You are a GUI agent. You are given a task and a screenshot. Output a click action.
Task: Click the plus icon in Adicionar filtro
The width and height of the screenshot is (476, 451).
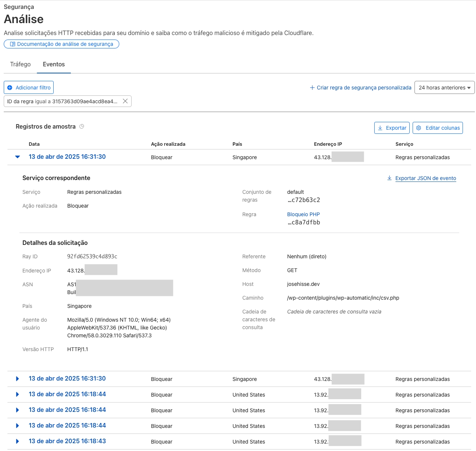click(x=10, y=88)
